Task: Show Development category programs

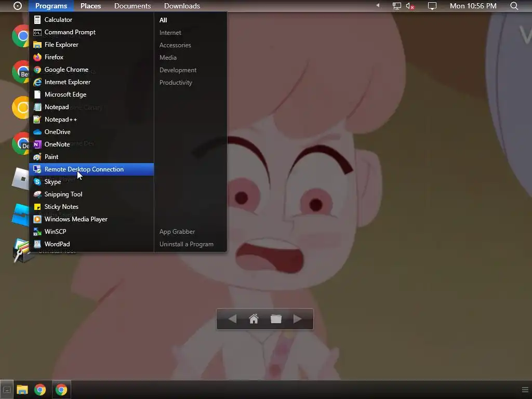Action: pos(178,70)
